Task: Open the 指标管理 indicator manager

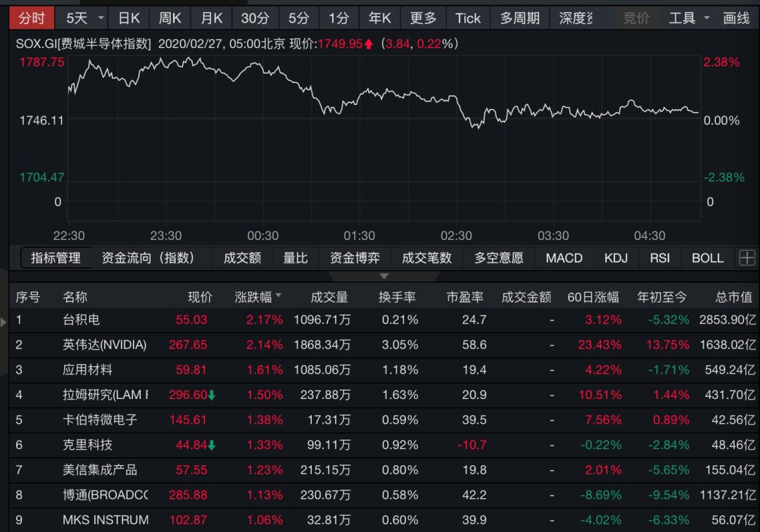Action: (x=56, y=258)
